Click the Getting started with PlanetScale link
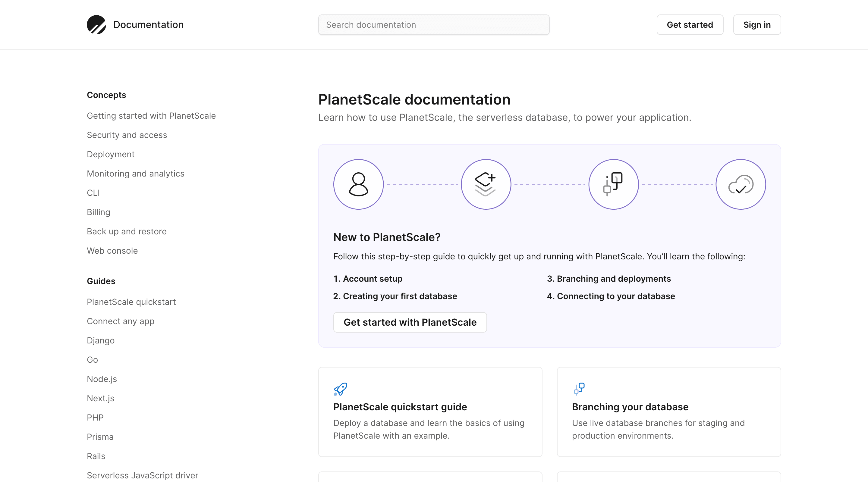 click(151, 115)
